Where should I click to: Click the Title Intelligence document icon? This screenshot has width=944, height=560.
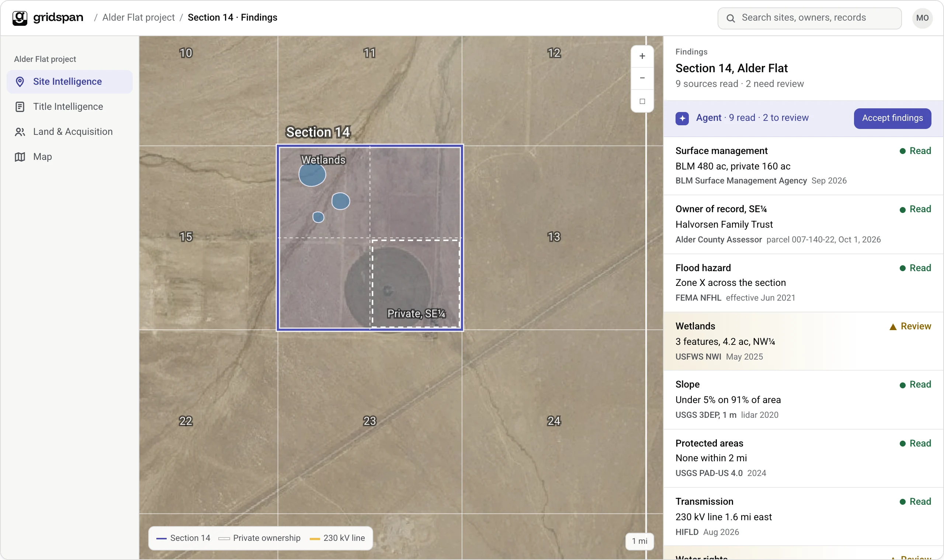20,107
